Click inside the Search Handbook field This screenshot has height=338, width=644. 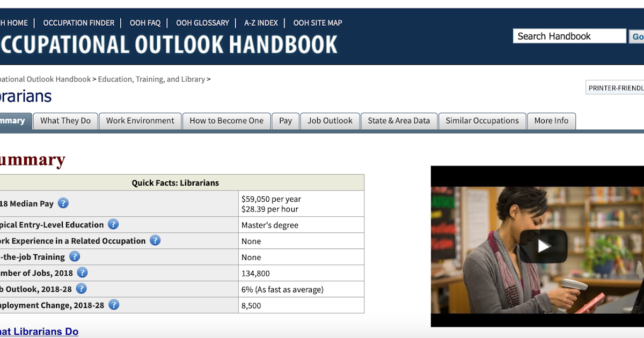click(569, 35)
